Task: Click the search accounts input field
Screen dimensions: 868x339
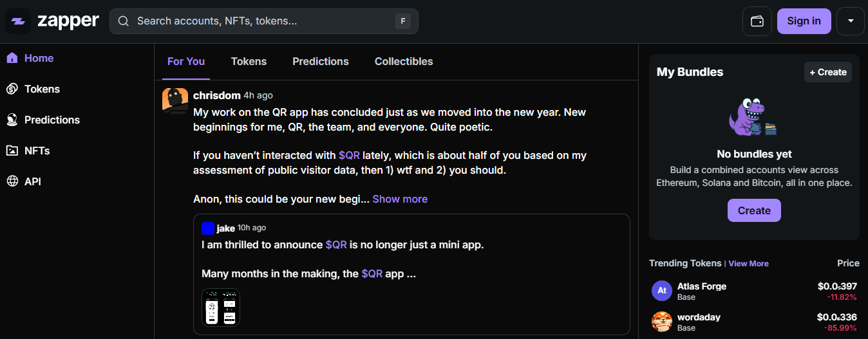Action: tap(264, 21)
